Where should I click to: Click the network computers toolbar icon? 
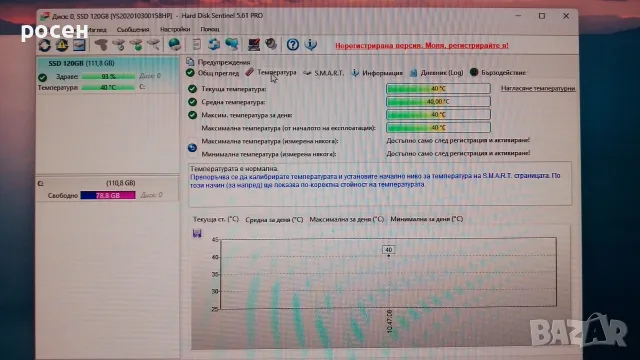click(231, 44)
